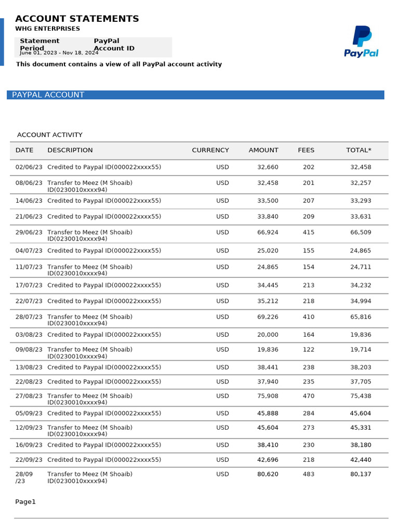Select fee value 470
This screenshot has height=532, width=399.
coord(309,395)
